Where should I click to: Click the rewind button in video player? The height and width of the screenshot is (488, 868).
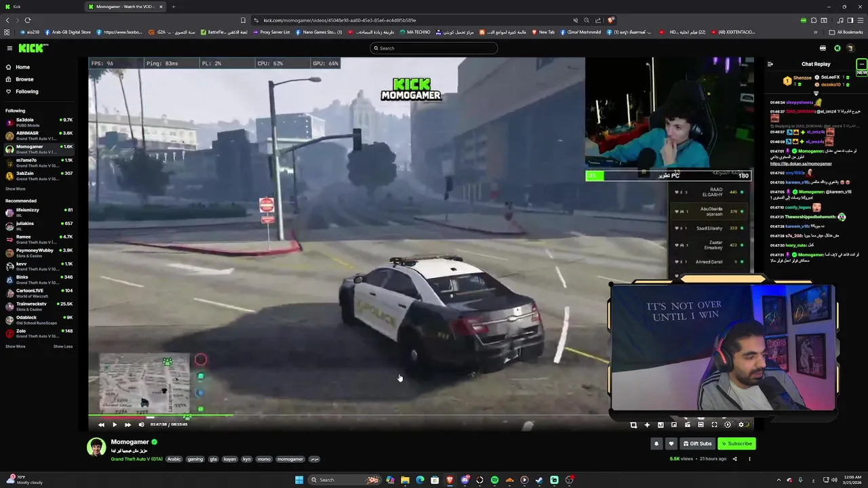(x=101, y=425)
